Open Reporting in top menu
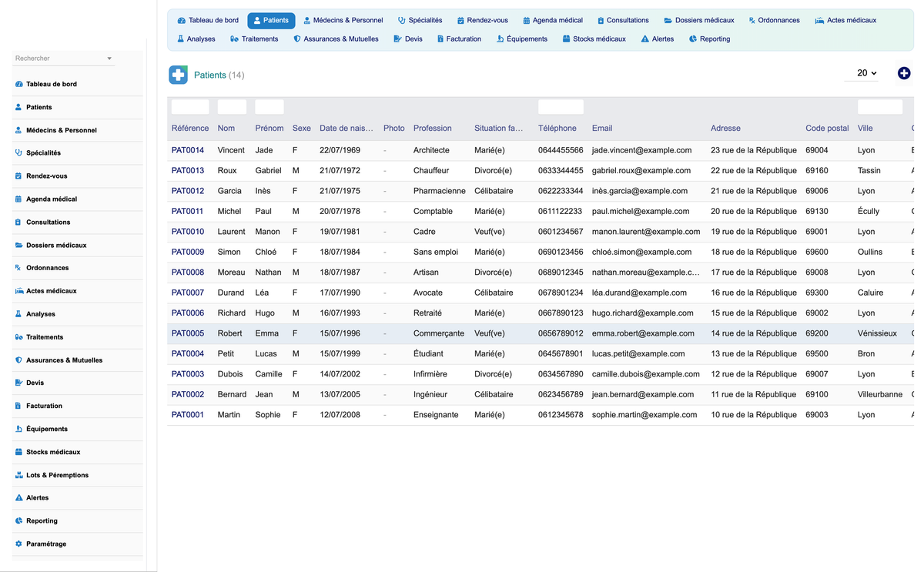 [709, 38]
